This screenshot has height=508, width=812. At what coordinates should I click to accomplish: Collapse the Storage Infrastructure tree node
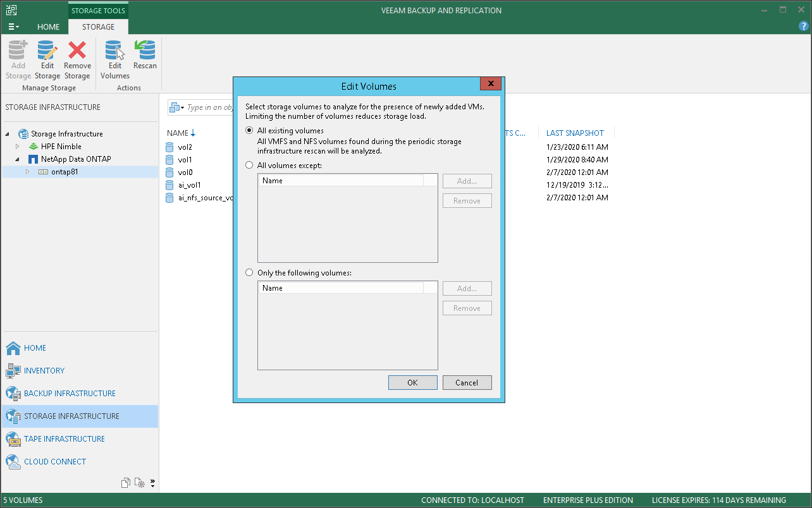point(8,134)
